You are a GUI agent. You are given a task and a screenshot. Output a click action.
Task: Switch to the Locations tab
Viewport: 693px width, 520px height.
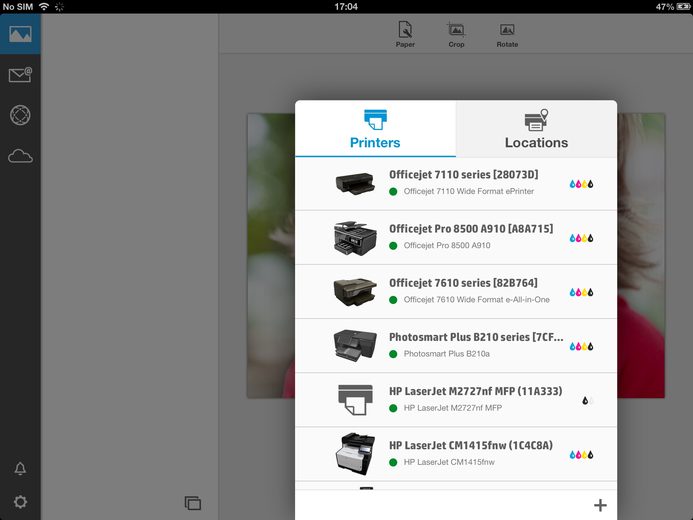pos(536,129)
